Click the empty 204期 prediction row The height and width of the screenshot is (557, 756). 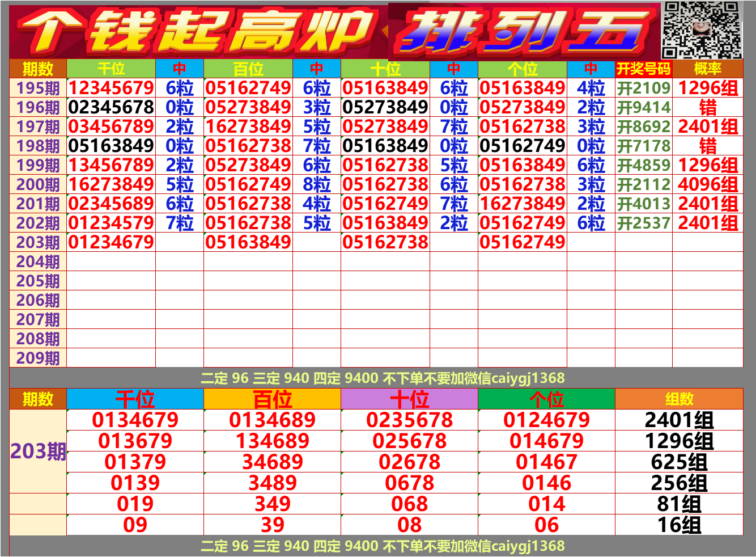tap(227, 260)
